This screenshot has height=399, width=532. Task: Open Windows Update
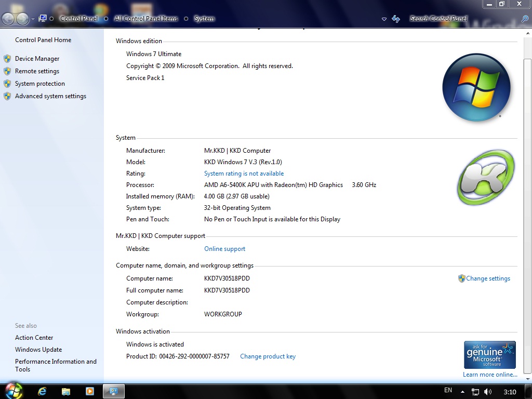coord(38,350)
